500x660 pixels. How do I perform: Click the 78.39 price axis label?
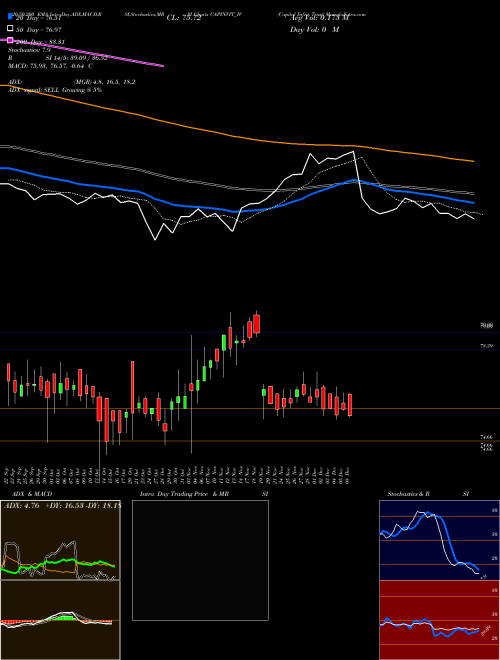click(x=487, y=346)
